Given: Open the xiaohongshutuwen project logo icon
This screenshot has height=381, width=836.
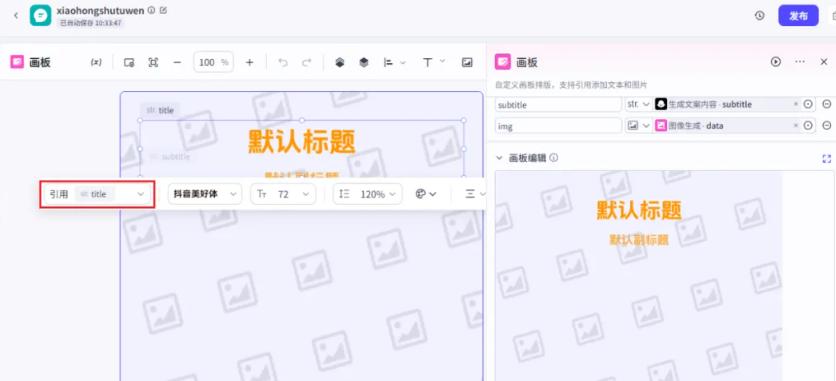Looking at the screenshot, I should pos(41,15).
